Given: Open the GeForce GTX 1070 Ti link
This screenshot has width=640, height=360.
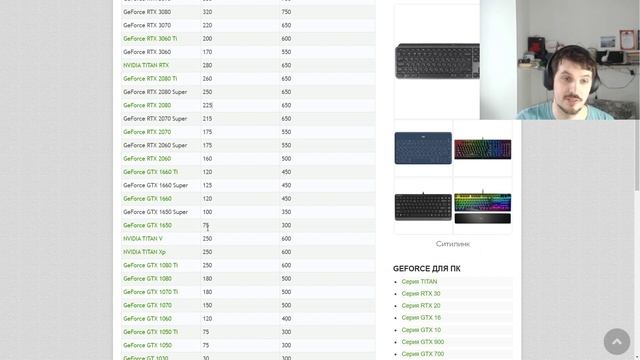Looking at the screenshot, I should tap(151, 292).
